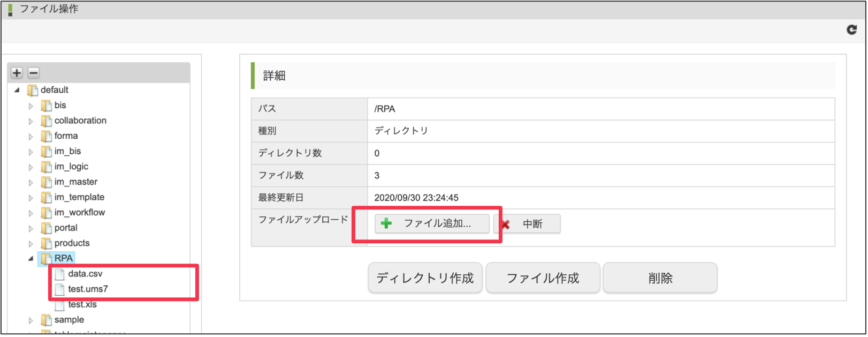The width and height of the screenshot is (868, 337).
Task: Click the ディレクトリ作成 button
Action: 425,278
